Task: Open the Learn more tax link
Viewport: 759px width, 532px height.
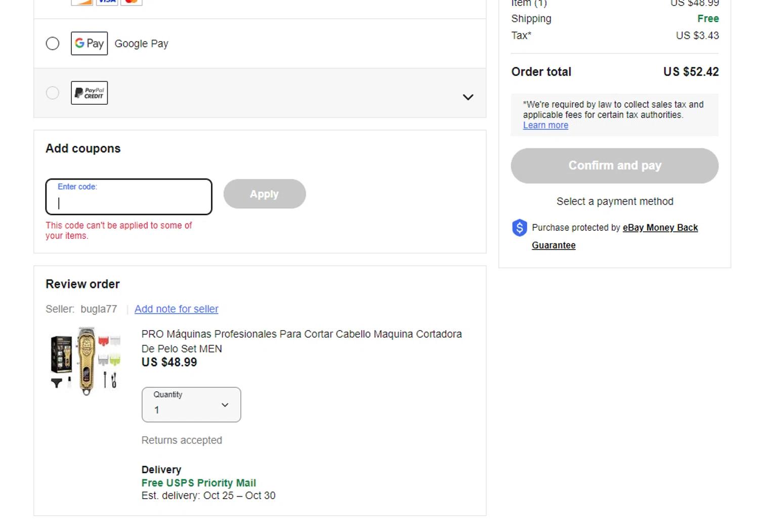Action: (x=545, y=126)
